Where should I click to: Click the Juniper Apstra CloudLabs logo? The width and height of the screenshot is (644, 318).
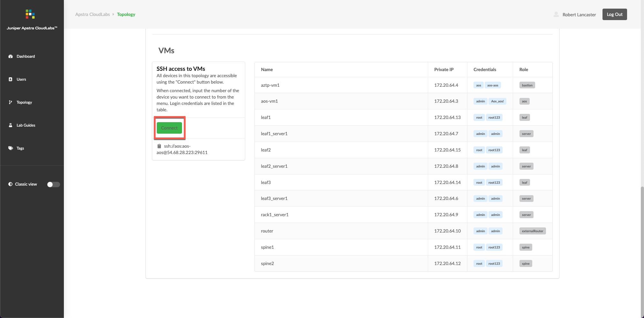[x=30, y=14]
